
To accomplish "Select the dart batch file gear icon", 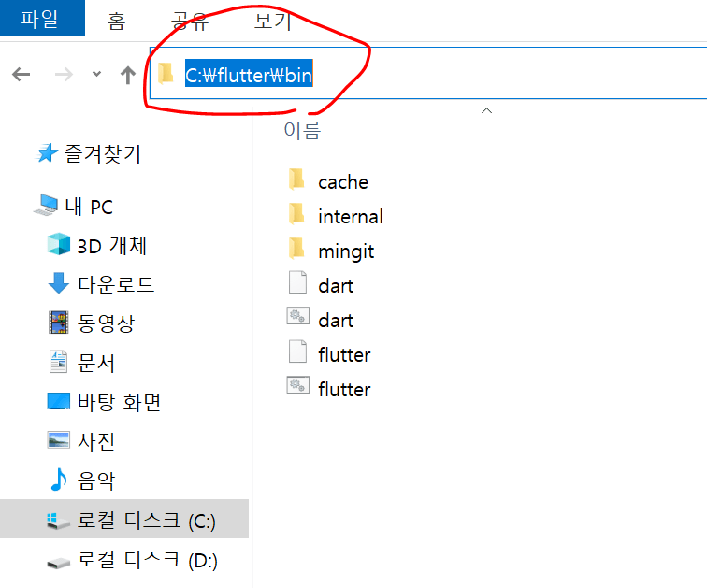I will 298,316.
